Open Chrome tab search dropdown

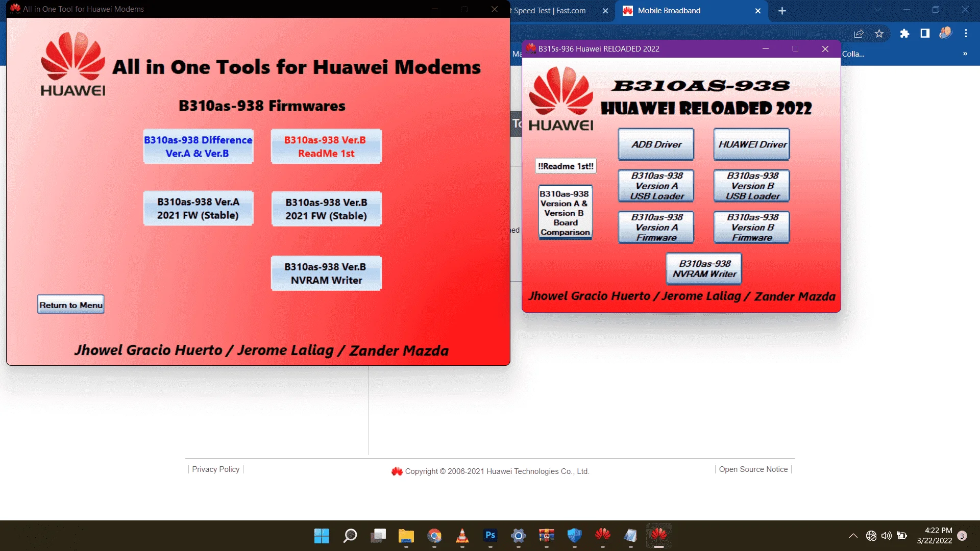[877, 10]
